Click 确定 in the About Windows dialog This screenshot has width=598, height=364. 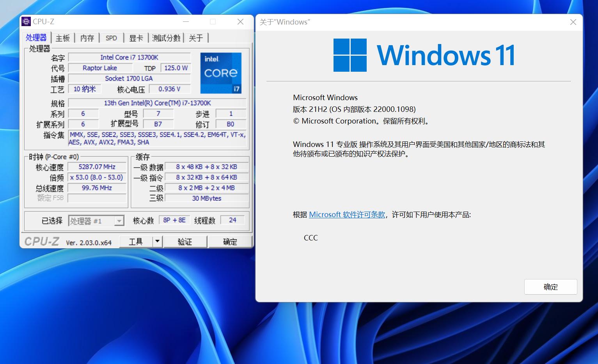[x=550, y=286]
